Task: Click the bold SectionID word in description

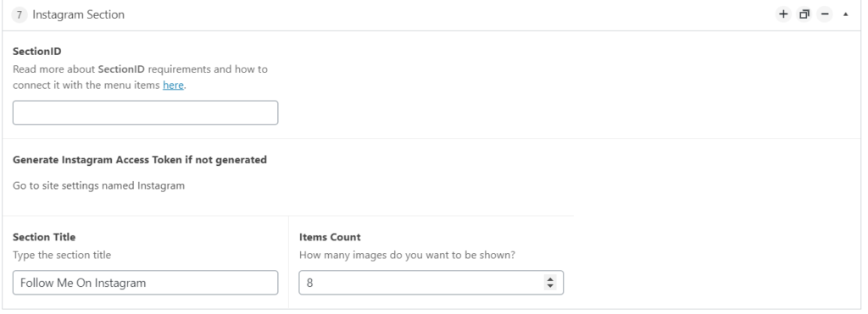Action: tap(122, 69)
